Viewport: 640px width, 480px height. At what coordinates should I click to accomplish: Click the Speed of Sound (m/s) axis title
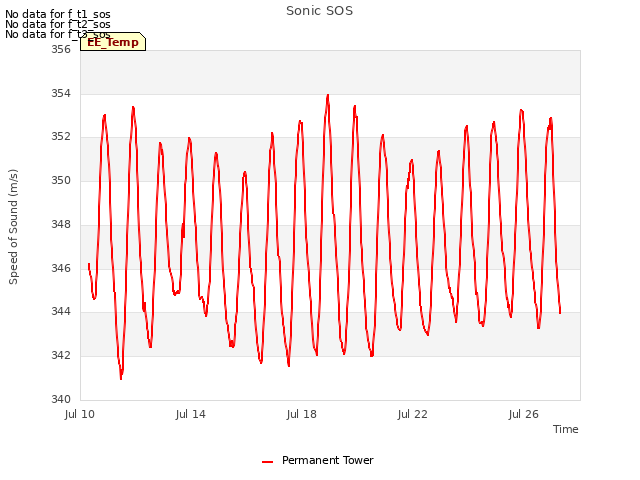pos(13,227)
